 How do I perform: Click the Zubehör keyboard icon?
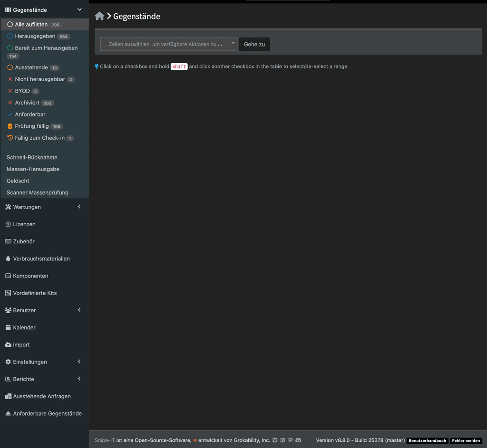click(8, 241)
